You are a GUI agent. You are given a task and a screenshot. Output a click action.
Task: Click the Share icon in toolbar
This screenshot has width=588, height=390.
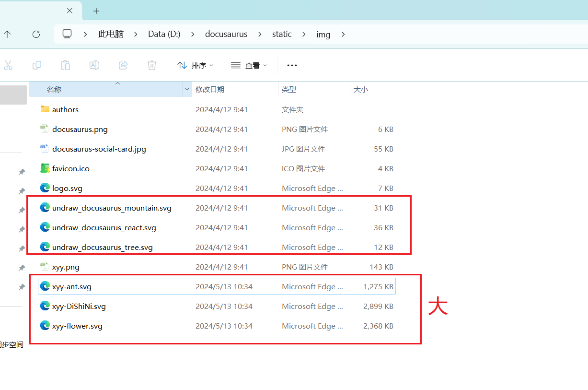coord(123,65)
